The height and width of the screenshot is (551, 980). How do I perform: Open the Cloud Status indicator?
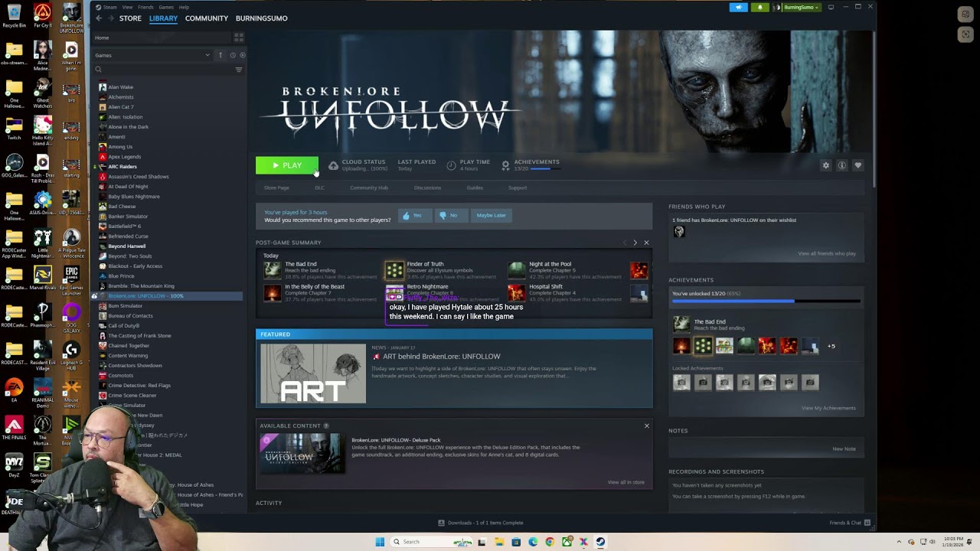tap(358, 165)
